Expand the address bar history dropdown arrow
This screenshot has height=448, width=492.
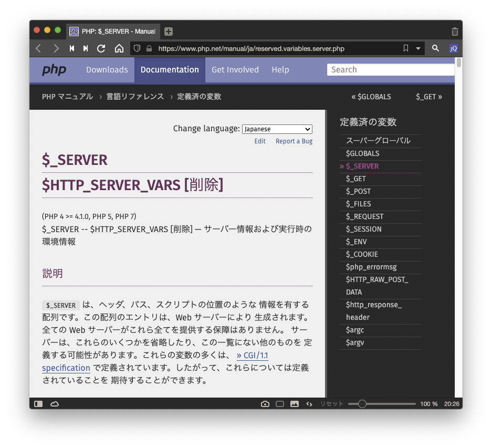(418, 48)
